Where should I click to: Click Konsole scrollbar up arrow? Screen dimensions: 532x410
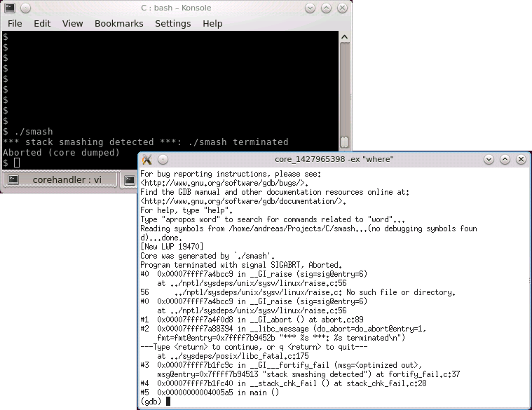tap(344, 36)
